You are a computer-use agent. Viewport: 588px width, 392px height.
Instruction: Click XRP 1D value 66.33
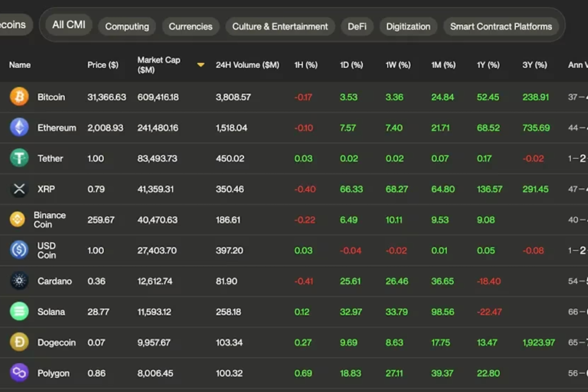click(x=351, y=189)
